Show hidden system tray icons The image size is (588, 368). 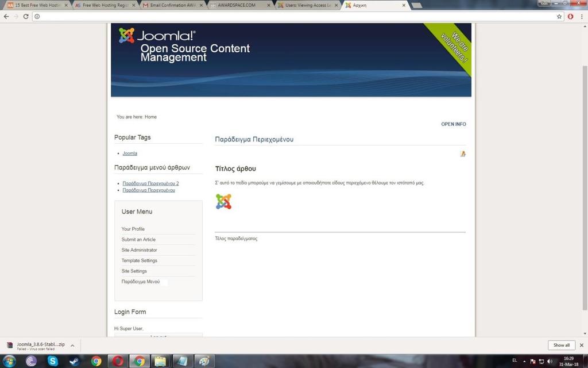[x=524, y=361]
